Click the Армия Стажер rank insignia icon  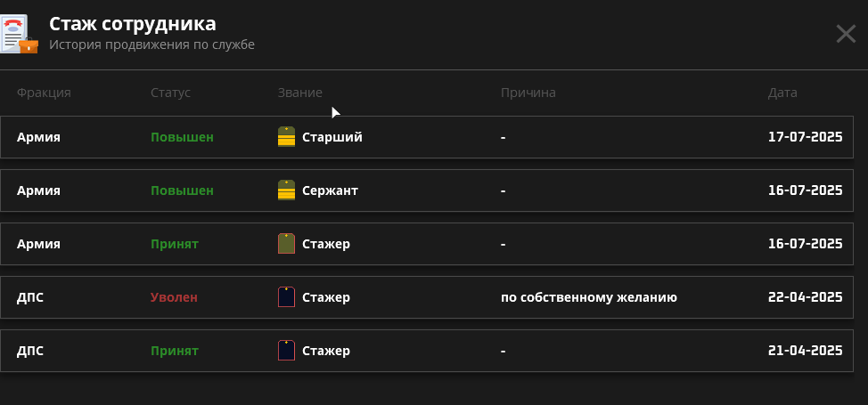[x=286, y=243]
